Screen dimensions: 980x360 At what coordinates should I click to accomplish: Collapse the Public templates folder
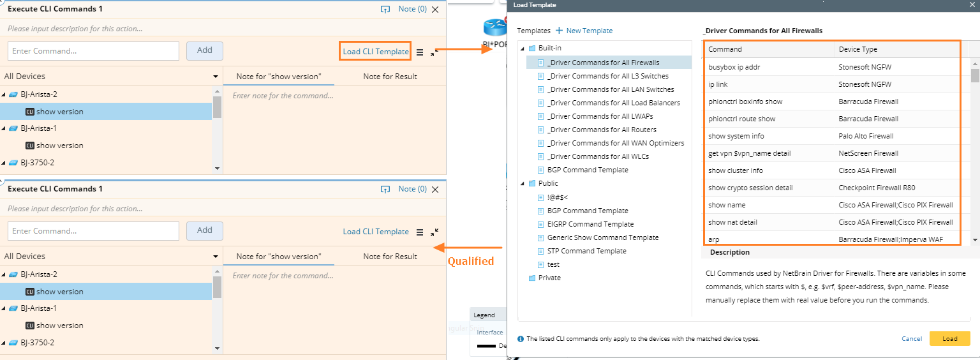(523, 184)
